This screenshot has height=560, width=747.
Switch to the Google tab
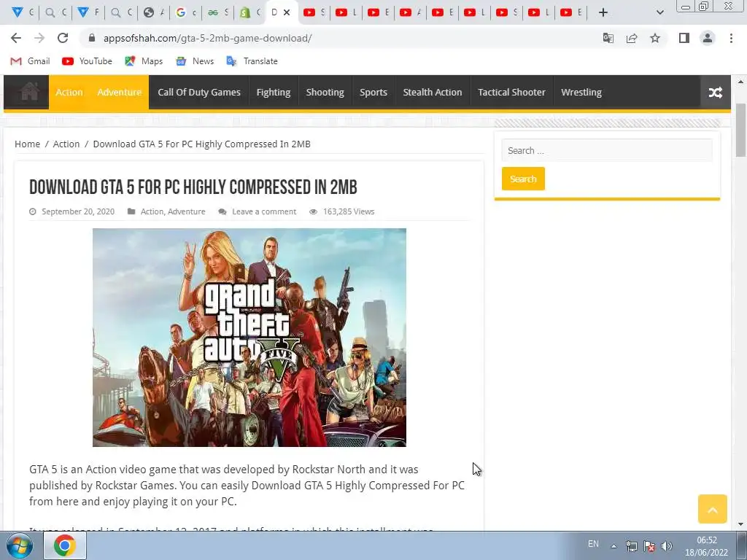[x=185, y=12]
